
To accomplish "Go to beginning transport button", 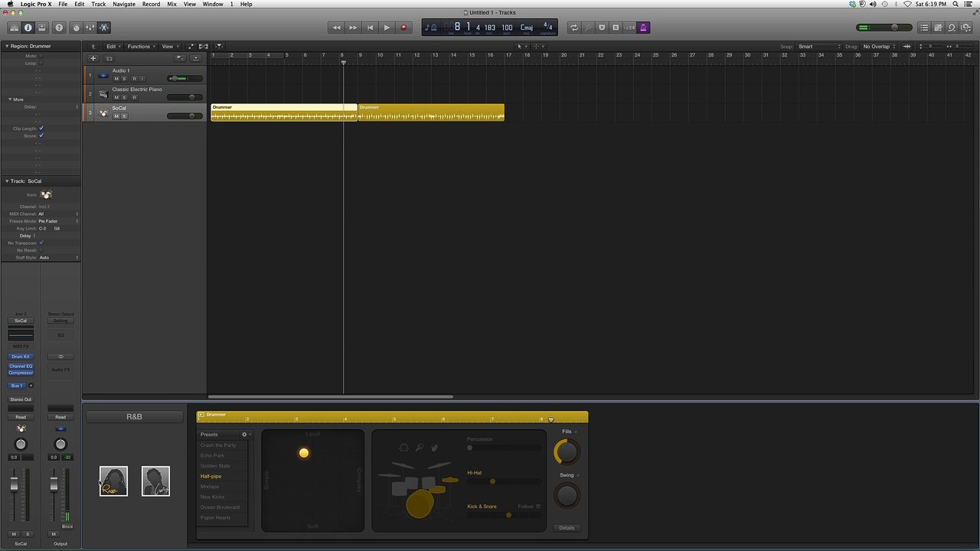I will coord(370,28).
